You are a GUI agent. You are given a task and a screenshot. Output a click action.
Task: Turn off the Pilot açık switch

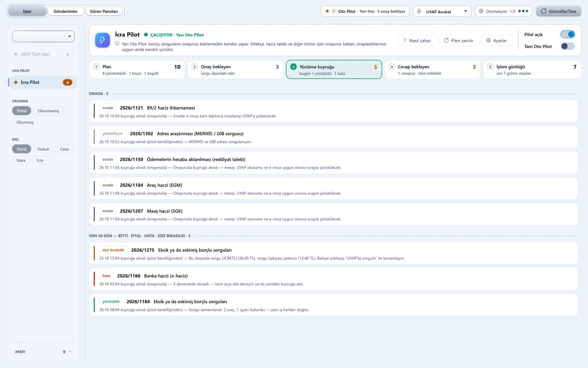tap(567, 34)
